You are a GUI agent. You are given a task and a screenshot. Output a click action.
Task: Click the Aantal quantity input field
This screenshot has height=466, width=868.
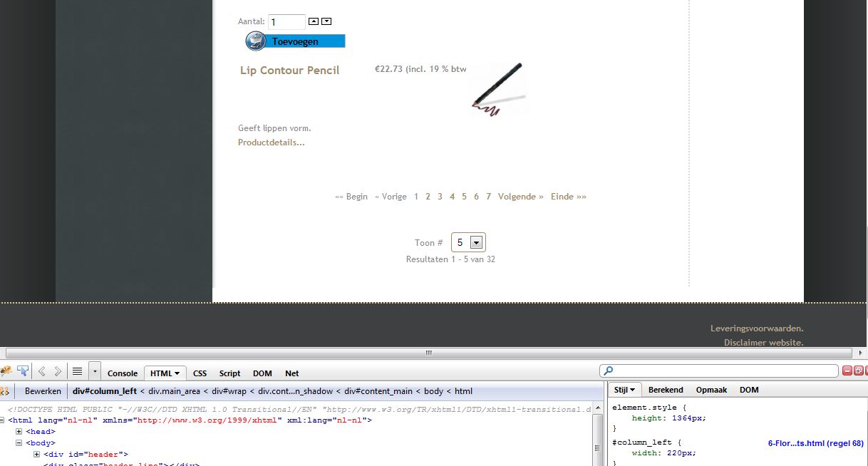click(286, 22)
